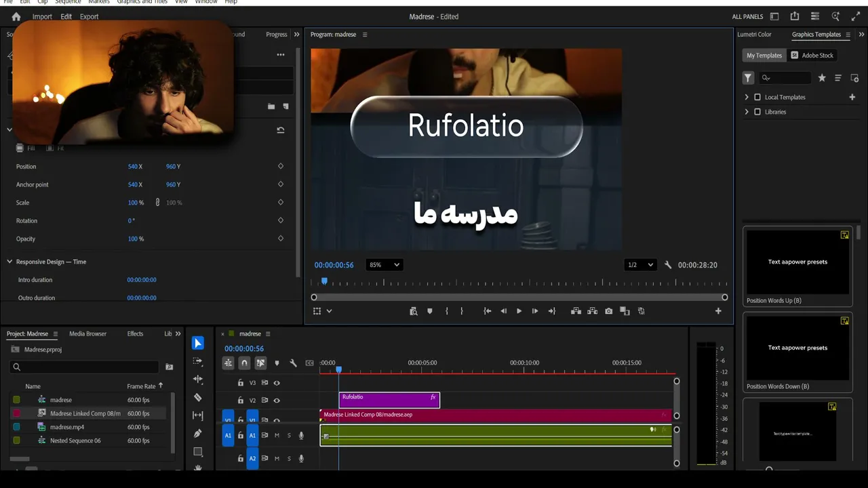Click the Lift button in Program monitor
This screenshot has width=868, height=488.
click(576, 311)
